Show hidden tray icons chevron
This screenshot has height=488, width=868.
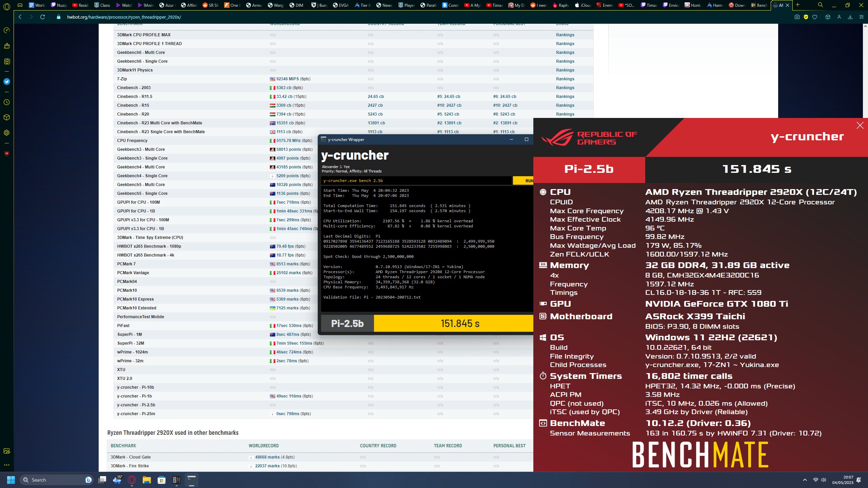[805, 480]
